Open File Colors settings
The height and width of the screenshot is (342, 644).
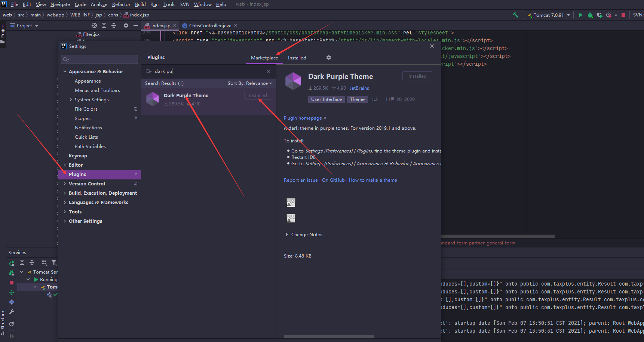pyautogui.click(x=86, y=109)
